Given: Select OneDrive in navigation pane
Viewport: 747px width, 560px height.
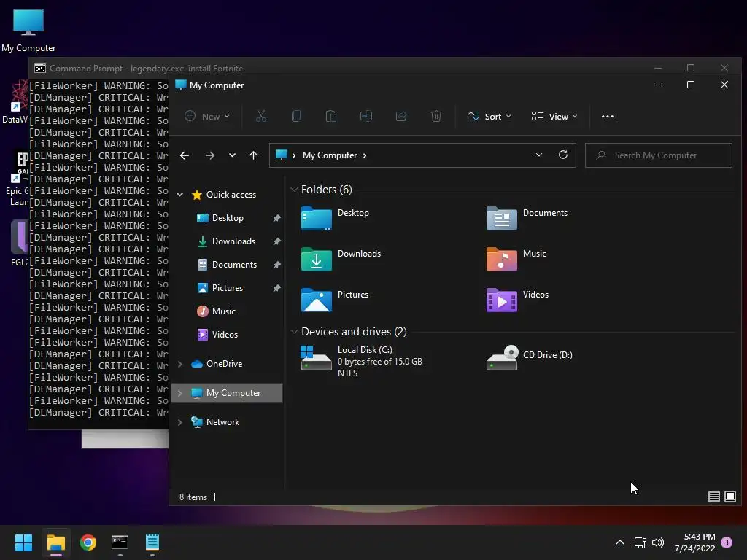Looking at the screenshot, I should pos(225,364).
